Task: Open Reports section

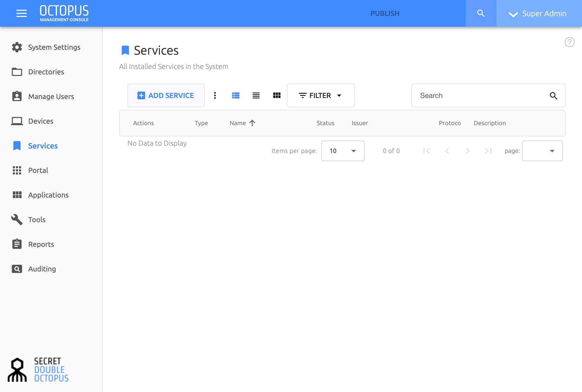Action: 41,244
